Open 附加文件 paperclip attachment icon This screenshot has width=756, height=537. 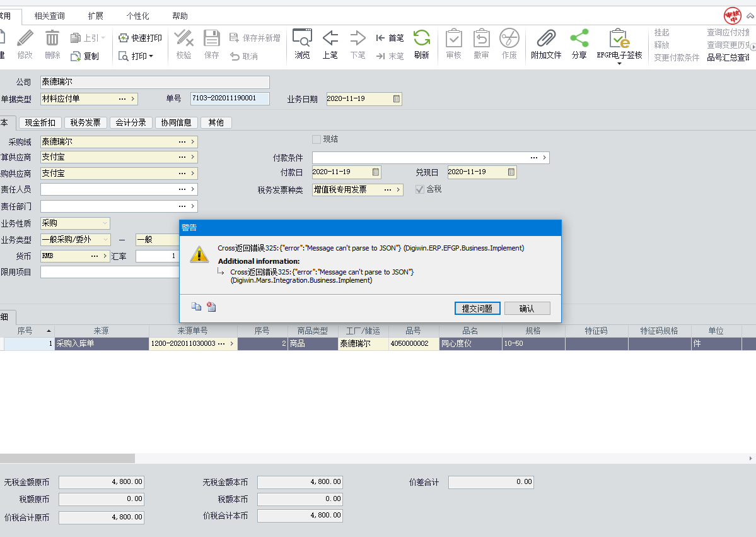546,38
